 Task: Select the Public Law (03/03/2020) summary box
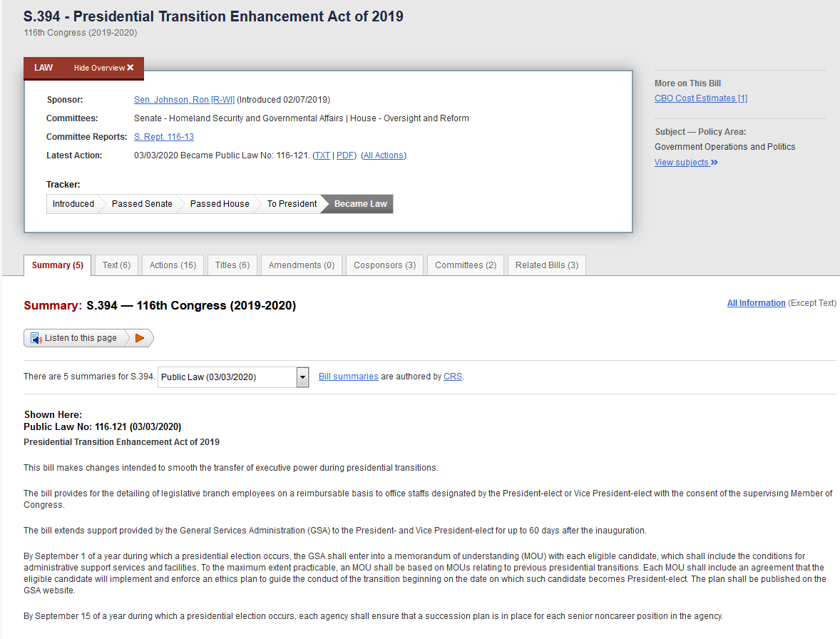233,377
